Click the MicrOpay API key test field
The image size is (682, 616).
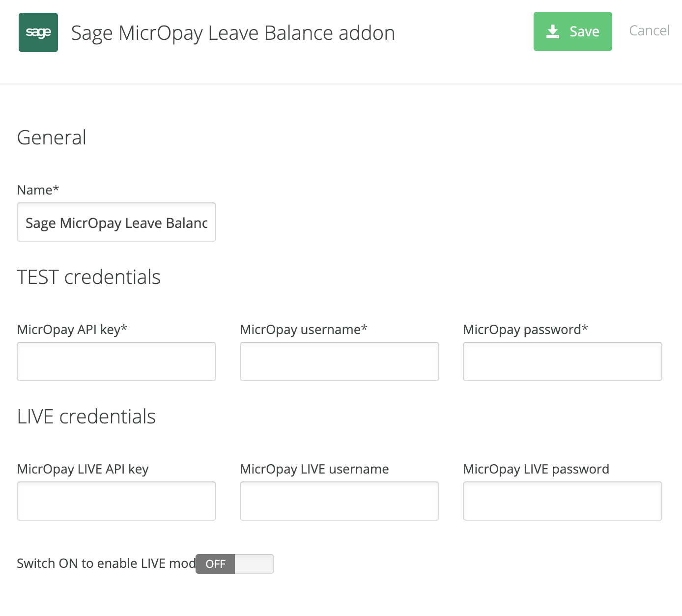[x=116, y=362]
